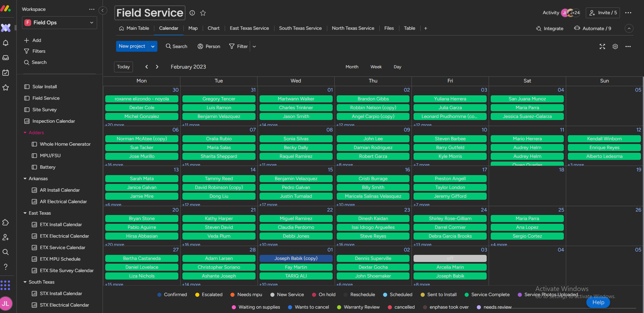Switch to Map tab
Viewport: 644px width, 313px height.
(x=193, y=28)
